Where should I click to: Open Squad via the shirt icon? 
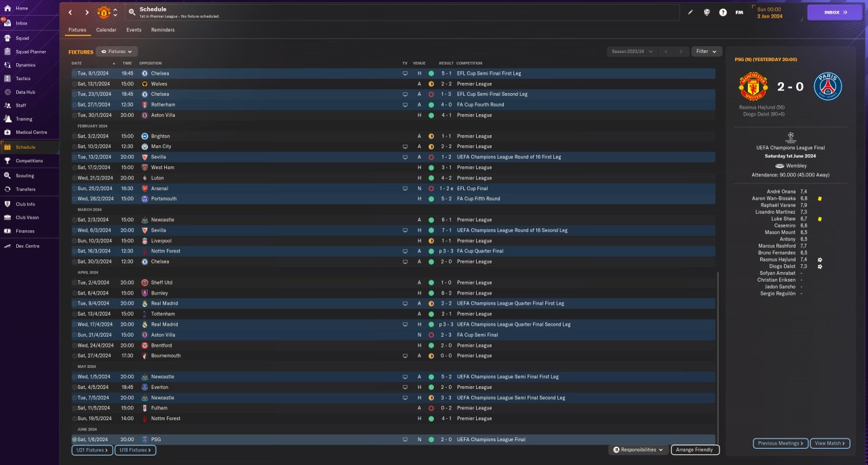click(x=7, y=38)
